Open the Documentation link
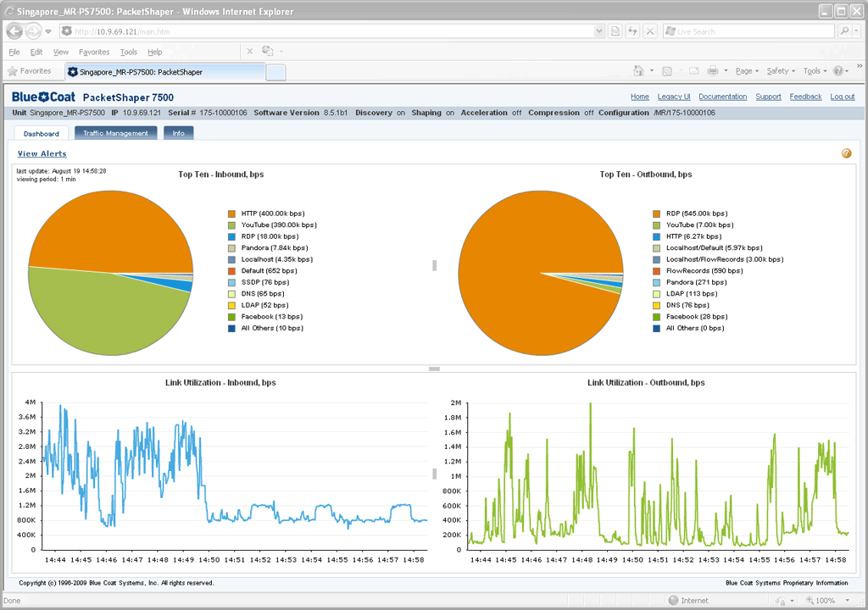This screenshot has width=868, height=610. click(722, 97)
